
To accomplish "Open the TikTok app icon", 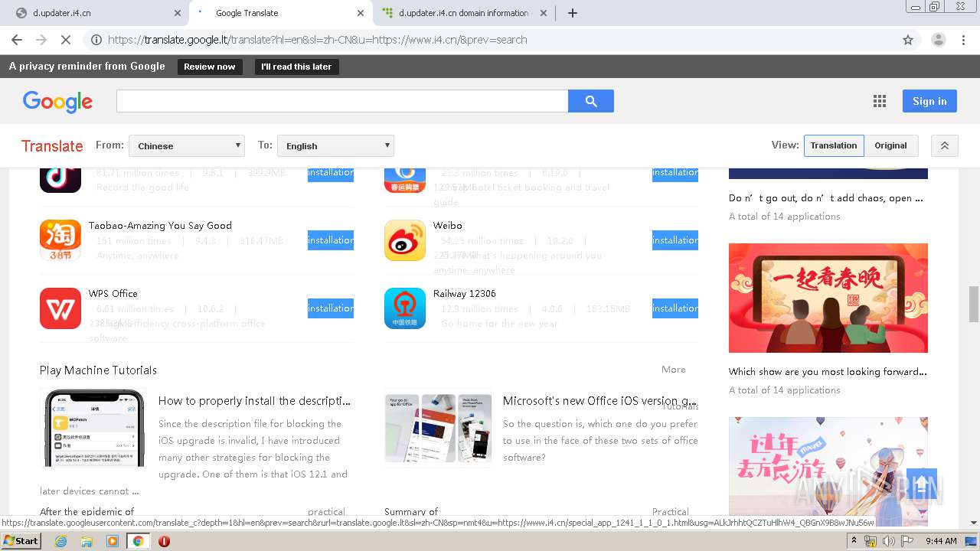I will coord(60,179).
